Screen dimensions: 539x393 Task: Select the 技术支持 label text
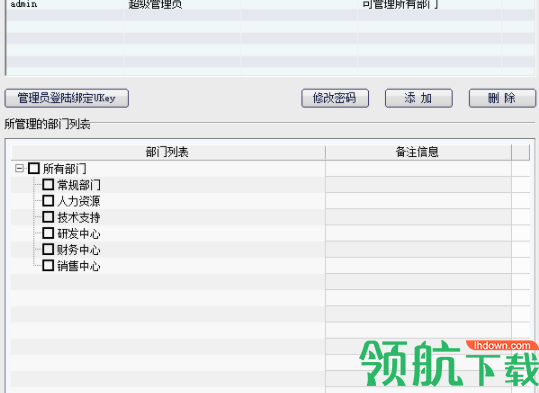click(x=79, y=217)
